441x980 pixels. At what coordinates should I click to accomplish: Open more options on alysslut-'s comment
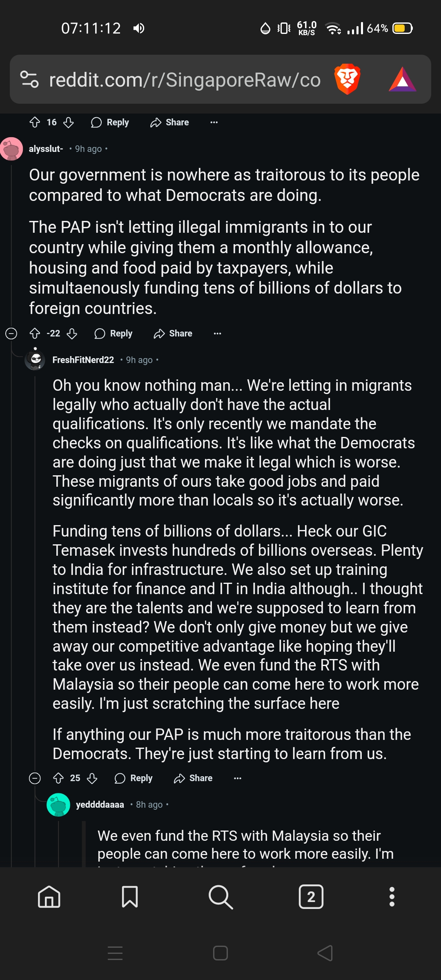(x=218, y=334)
